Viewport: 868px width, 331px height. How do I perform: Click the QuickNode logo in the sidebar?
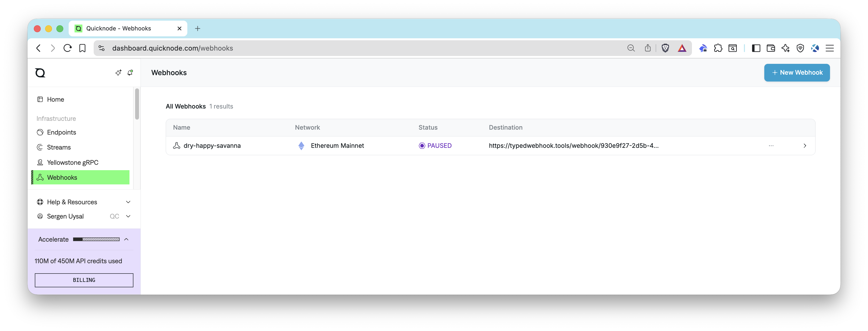(x=40, y=72)
